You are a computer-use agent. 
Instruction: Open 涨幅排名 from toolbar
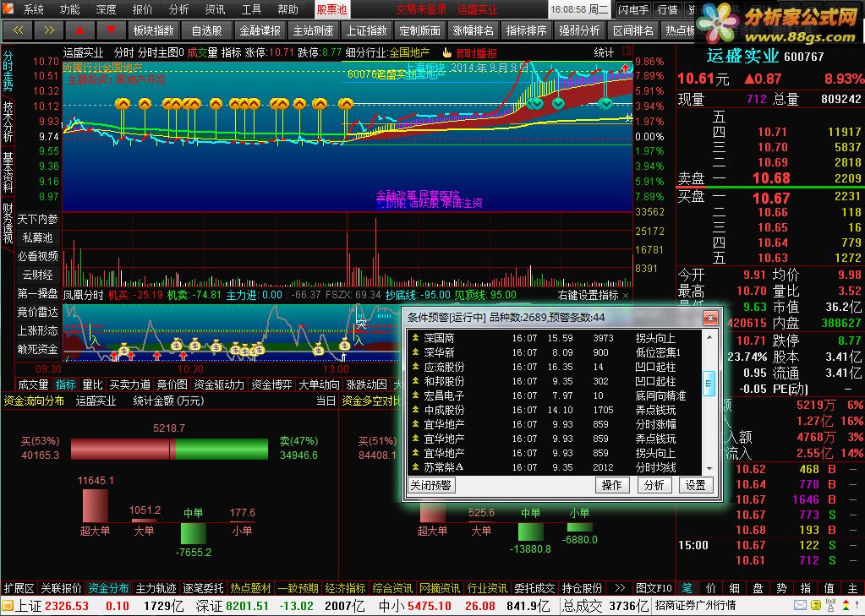(474, 30)
